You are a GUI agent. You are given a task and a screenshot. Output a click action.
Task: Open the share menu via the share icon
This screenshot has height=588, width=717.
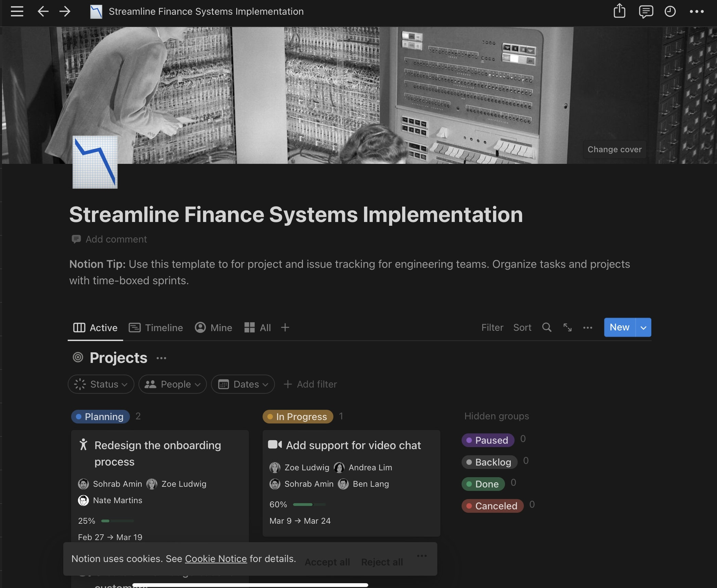pyautogui.click(x=619, y=11)
